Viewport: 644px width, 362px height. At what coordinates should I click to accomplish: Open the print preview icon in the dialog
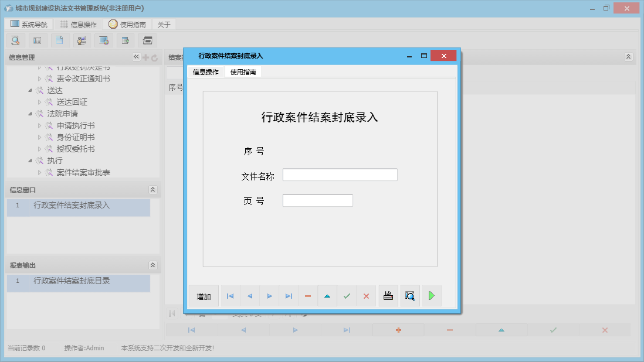[409, 296]
